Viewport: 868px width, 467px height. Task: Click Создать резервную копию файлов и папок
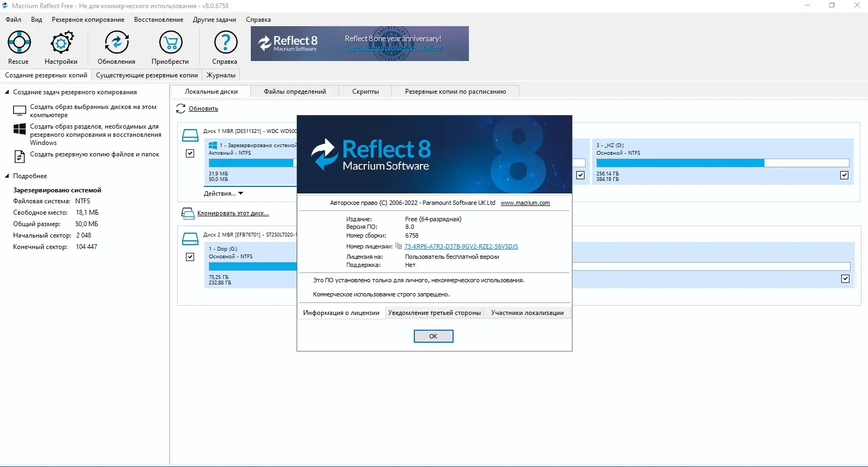[x=94, y=155]
